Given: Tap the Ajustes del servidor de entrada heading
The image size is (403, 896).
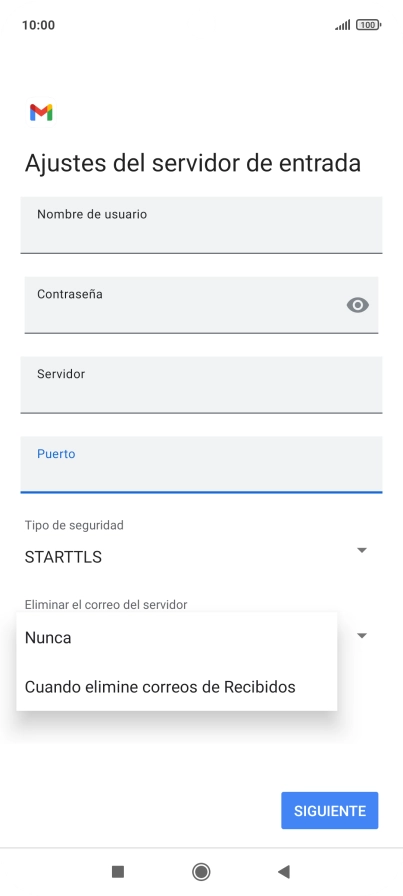Looking at the screenshot, I should (x=193, y=163).
